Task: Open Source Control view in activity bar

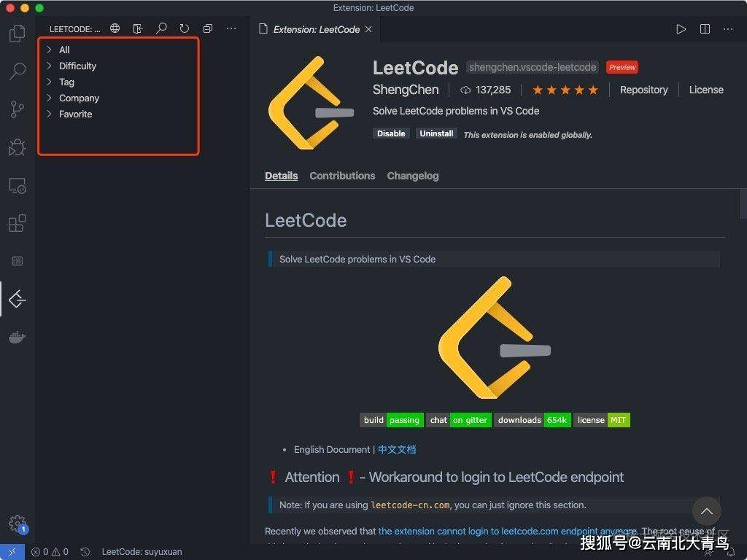Action: point(18,109)
